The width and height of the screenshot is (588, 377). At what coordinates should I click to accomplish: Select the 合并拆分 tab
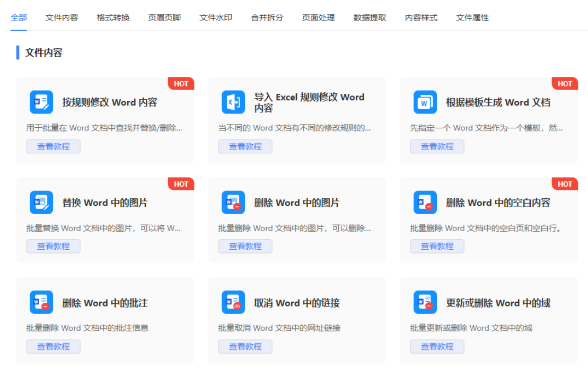click(x=267, y=17)
